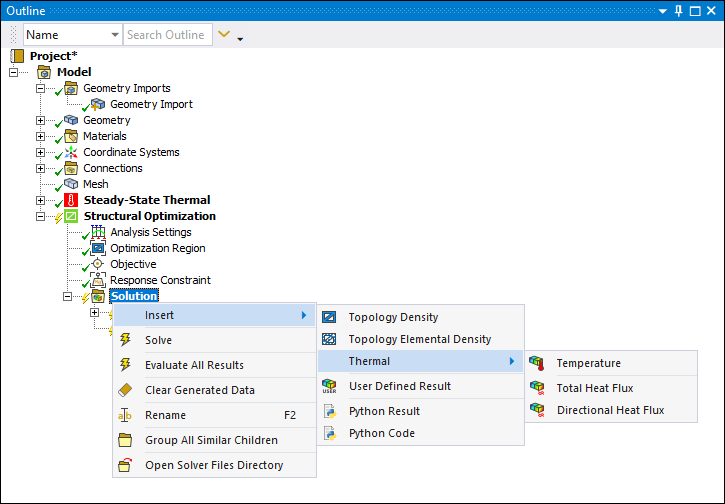Select the Response Constraint tree item
Screen dimensions: 725x504
160,280
